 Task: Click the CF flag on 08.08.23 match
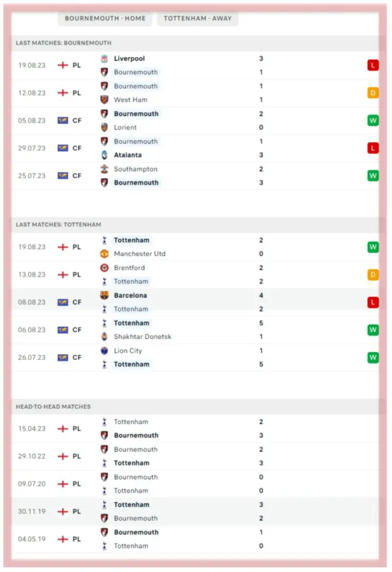pos(63,302)
